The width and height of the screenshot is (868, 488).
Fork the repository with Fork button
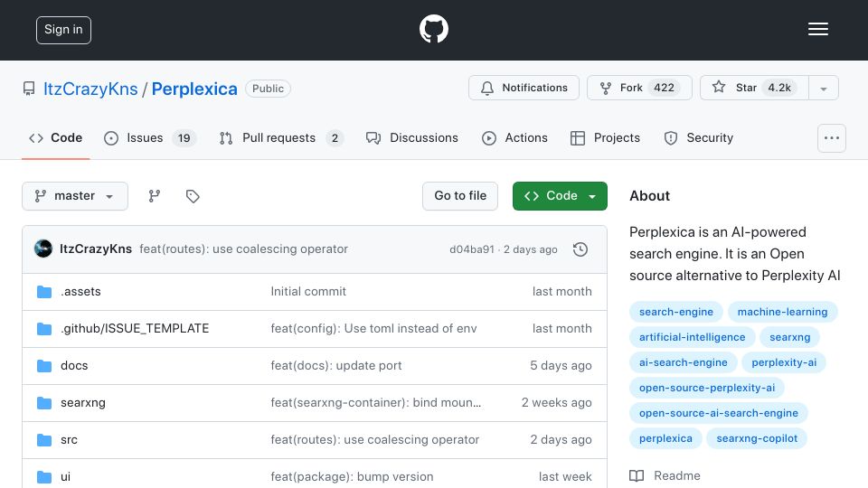point(639,88)
